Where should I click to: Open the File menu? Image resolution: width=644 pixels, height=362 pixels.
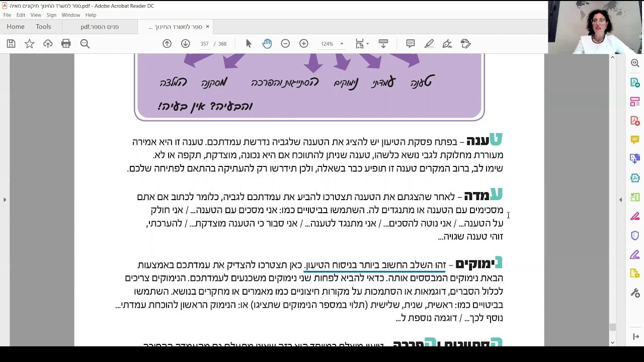click(x=7, y=15)
